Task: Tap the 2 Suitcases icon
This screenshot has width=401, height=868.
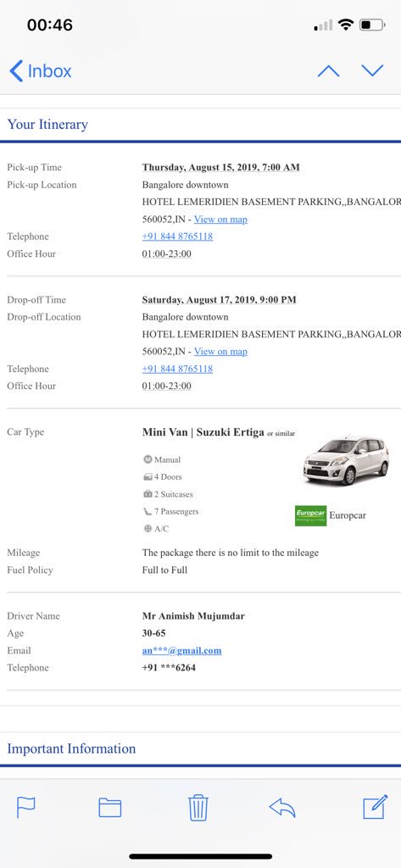Action: [148, 494]
